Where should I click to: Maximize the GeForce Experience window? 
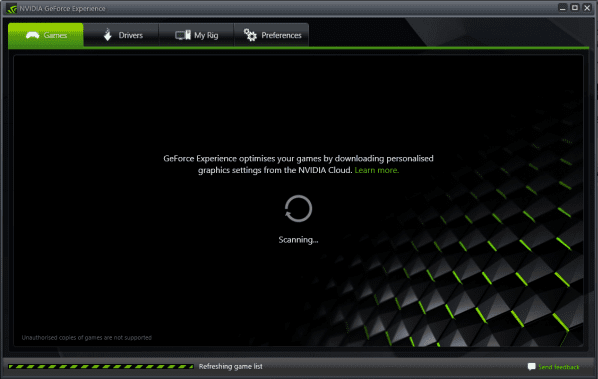pos(575,8)
